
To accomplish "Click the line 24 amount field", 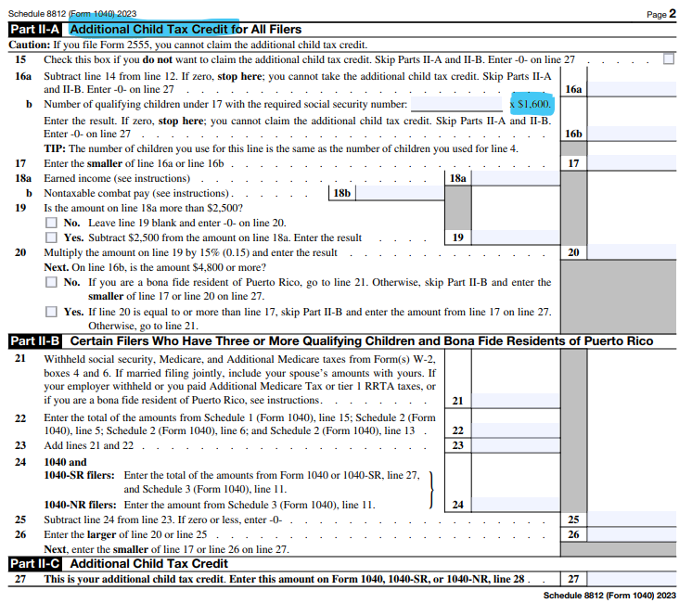I will tap(516, 505).
